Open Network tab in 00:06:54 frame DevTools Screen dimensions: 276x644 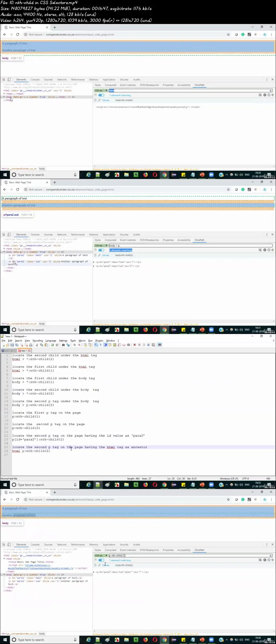62,235
